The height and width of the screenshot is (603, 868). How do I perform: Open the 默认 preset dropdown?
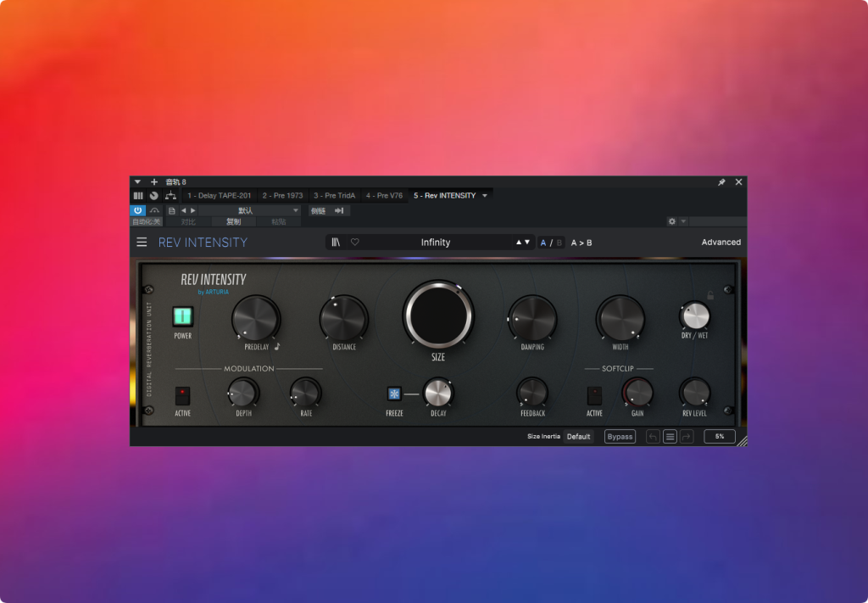click(250, 210)
